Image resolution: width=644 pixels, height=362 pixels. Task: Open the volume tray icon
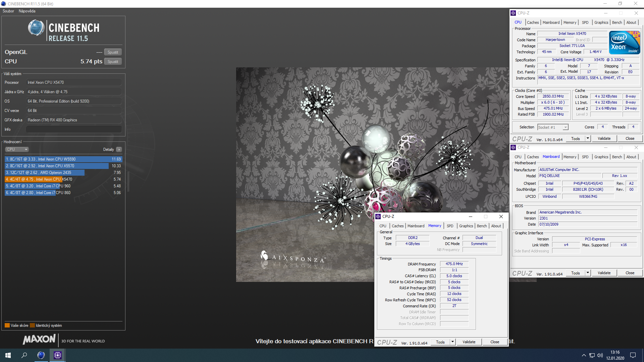pyautogui.click(x=600, y=355)
